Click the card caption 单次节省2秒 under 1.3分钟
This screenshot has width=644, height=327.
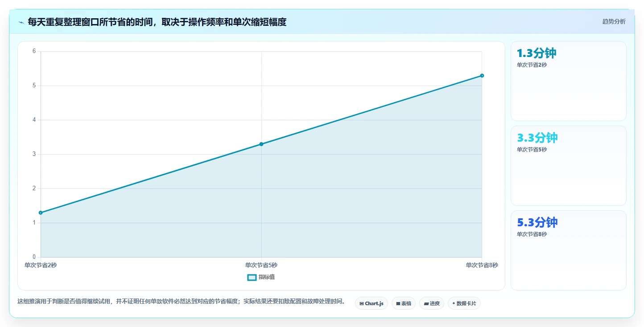coord(532,65)
